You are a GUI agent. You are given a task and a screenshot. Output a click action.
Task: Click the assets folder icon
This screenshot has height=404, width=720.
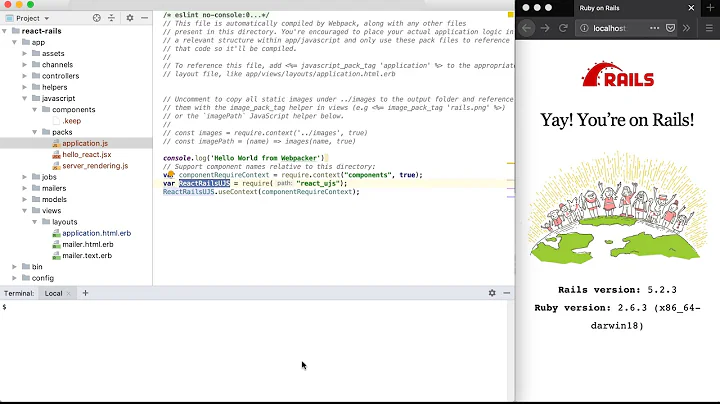36,53
